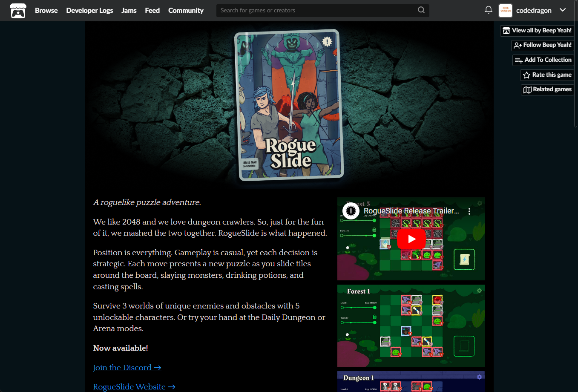Add game to a collection
Screen dimensions: 578x392
tap(543, 60)
